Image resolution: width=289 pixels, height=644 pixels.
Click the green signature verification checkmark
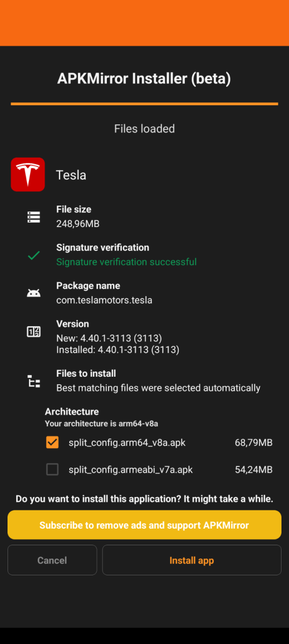34,255
